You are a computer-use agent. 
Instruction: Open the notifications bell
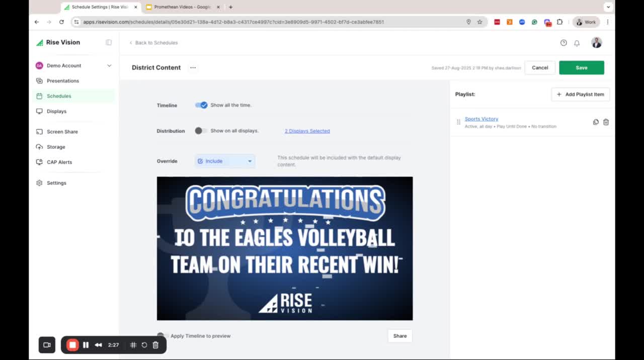(577, 43)
